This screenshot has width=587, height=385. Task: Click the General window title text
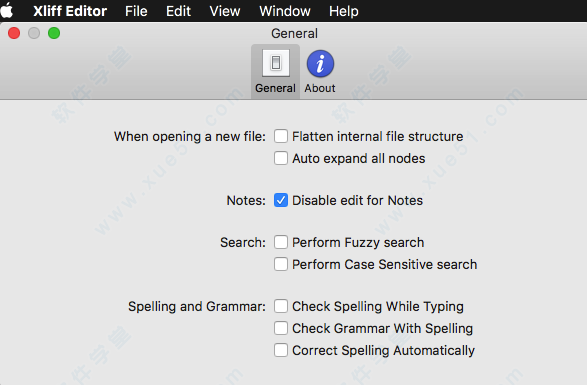point(294,33)
